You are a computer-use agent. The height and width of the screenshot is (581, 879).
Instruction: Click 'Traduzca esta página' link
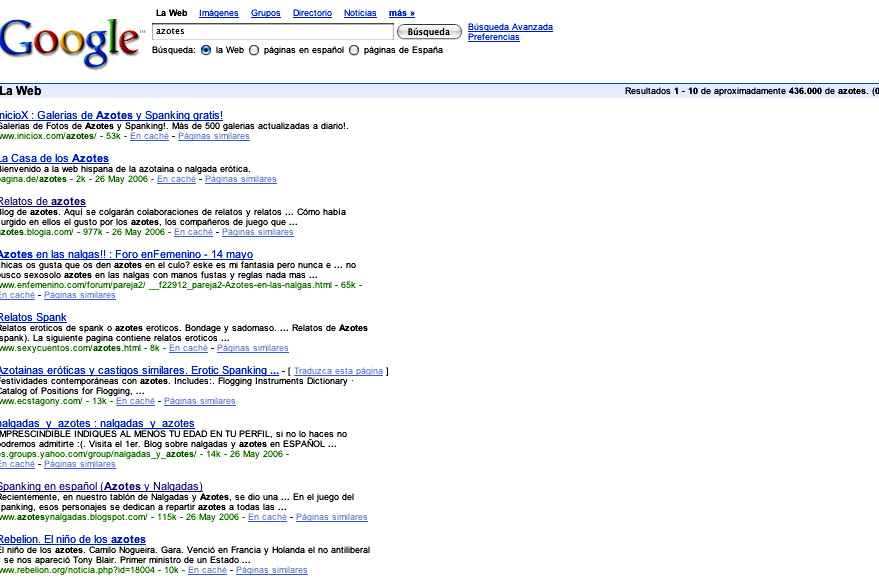click(x=338, y=371)
